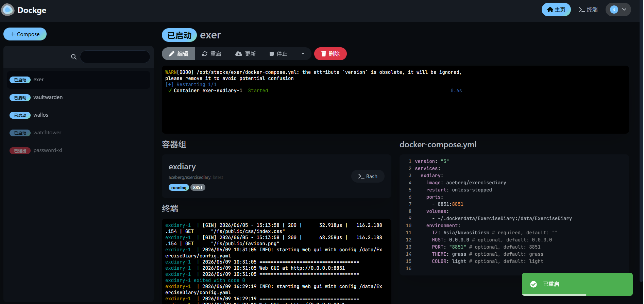Select the wallos stack in sidebar
Image resolution: width=644 pixels, height=304 pixels.
coord(79,115)
